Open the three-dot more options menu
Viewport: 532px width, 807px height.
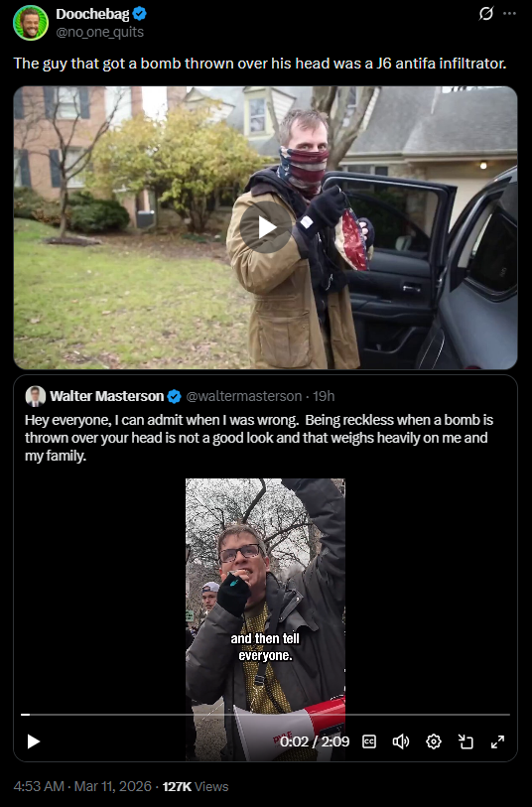click(509, 13)
